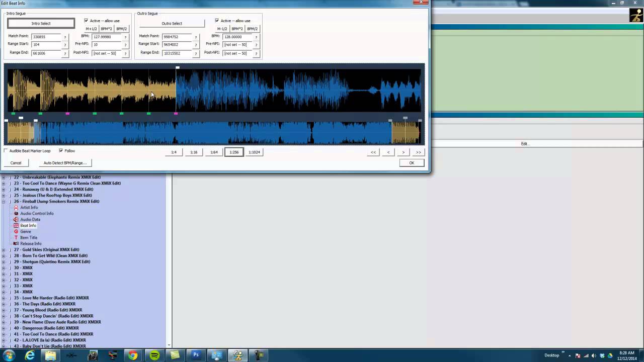644x362 pixels.
Task: Expand 28 - Born To Get Wild node
Action: tap(4, 255)
